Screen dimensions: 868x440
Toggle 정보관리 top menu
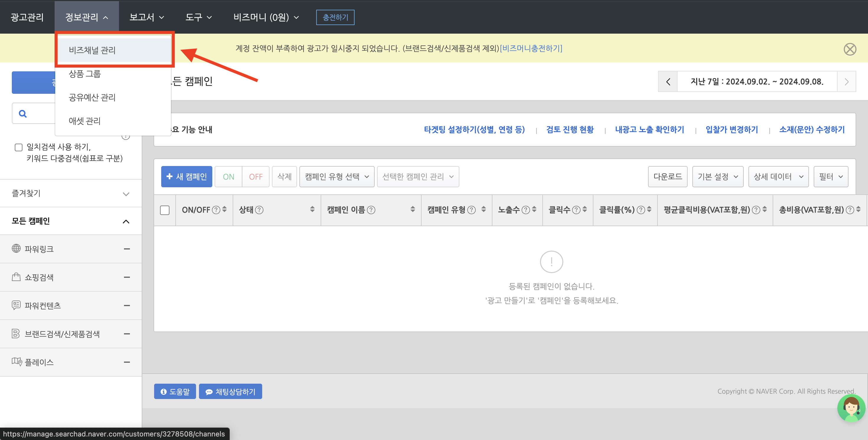87,17
